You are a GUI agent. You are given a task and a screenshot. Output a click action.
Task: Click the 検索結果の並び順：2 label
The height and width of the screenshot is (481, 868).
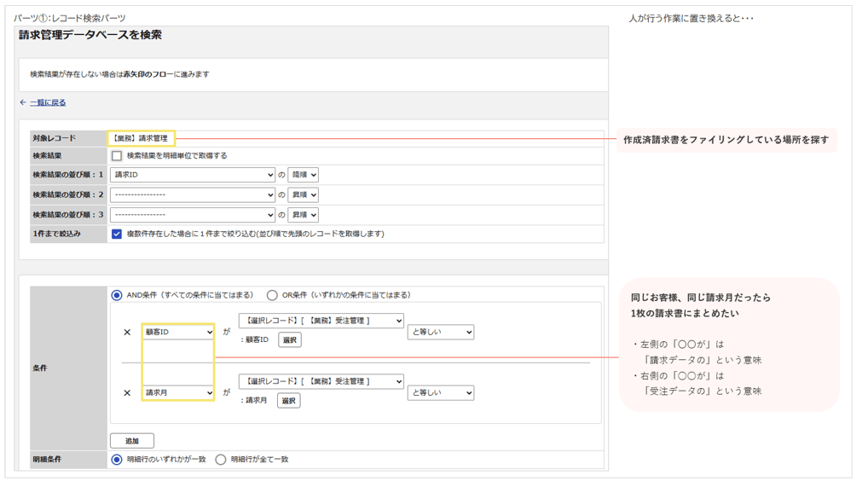68,194
